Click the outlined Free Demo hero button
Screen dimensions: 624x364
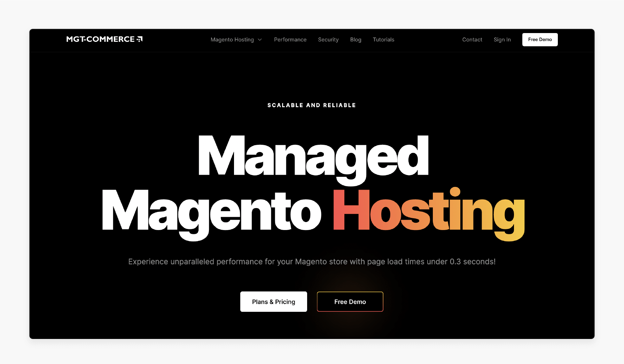pos(350,302)
